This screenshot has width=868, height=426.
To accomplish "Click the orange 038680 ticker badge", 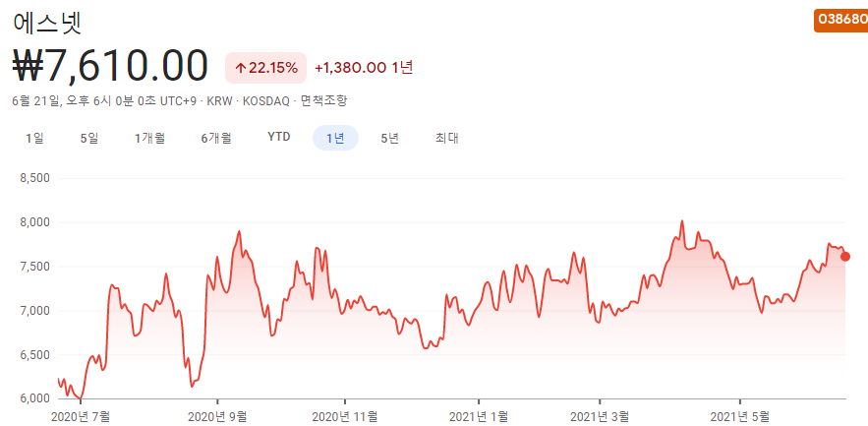I will pos(841,20).
